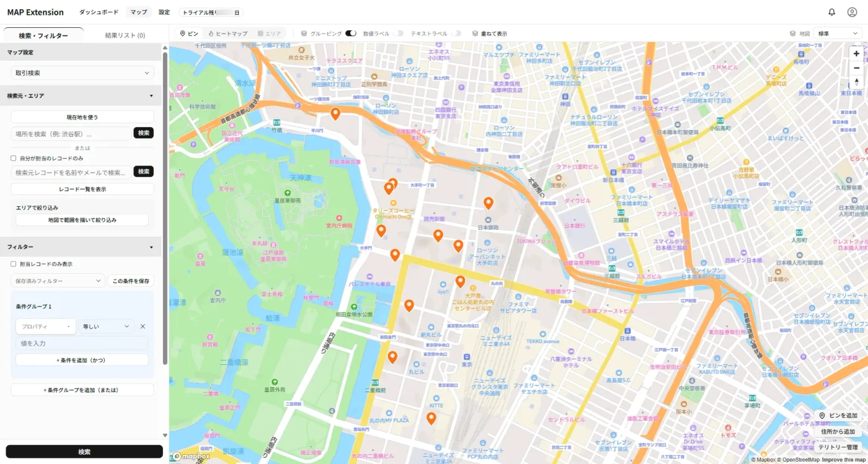
Task: Switch to ヒートマップ view mode
Action: click(x=228, y=33)
